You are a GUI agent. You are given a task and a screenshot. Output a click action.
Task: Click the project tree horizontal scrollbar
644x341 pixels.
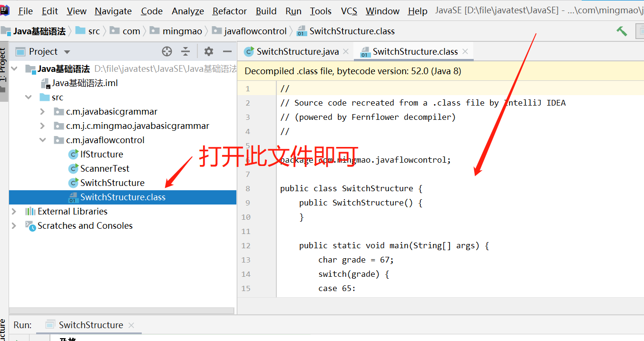pos(122,311)
